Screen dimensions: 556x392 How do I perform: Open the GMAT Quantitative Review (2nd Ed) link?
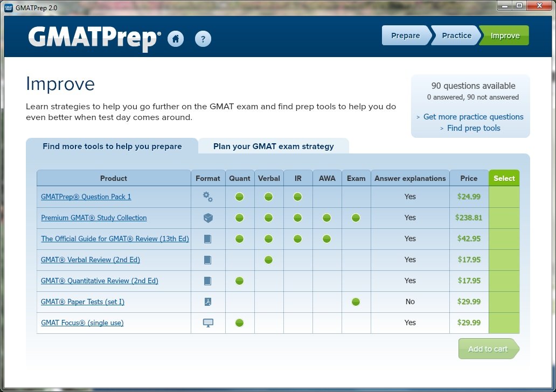[x=100, y=281]
